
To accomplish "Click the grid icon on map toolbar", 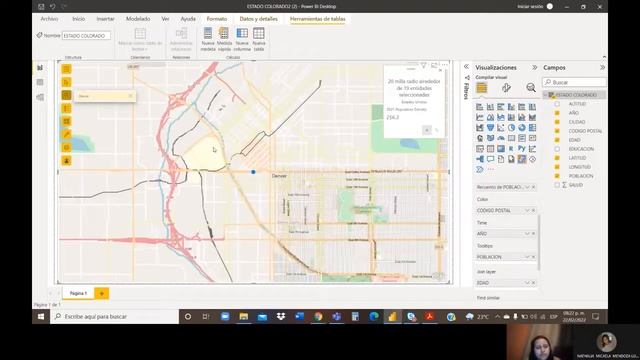I will tap(66, 121).
